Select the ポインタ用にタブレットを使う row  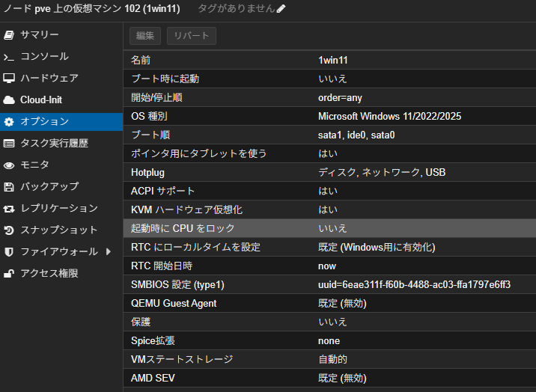[329, 153]
